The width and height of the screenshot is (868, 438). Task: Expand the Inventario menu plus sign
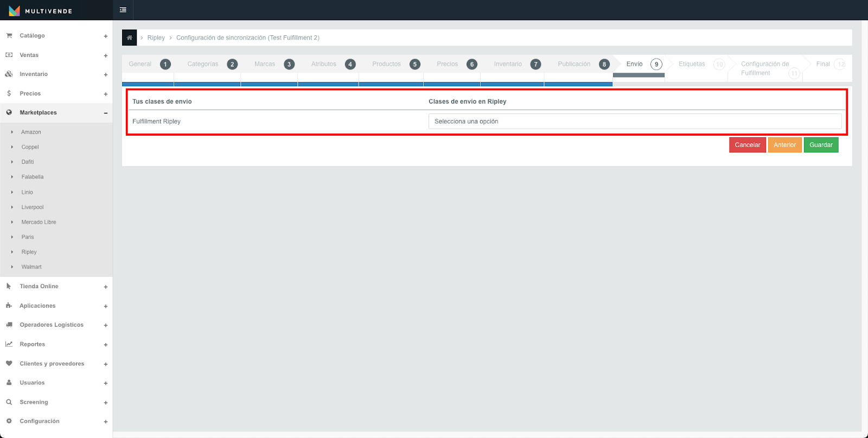106,75
